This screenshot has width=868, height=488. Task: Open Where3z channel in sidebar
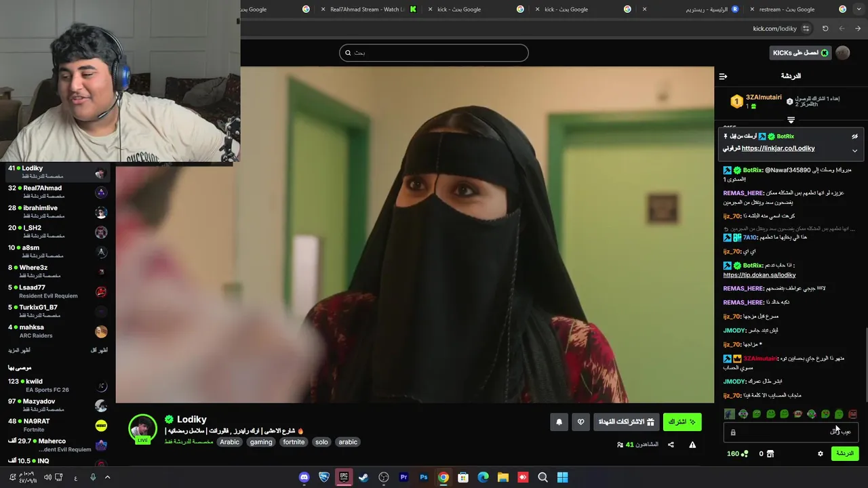click(58, 271)
